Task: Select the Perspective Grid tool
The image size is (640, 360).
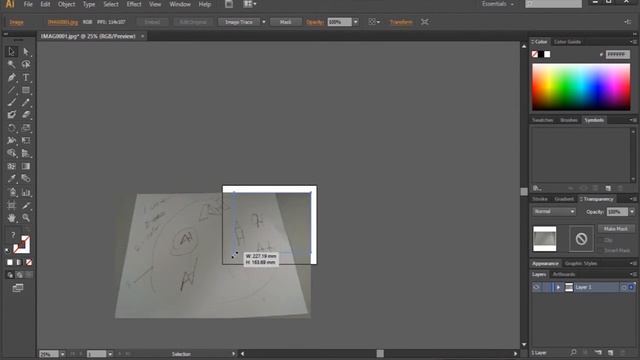Action: pos(26,153)
